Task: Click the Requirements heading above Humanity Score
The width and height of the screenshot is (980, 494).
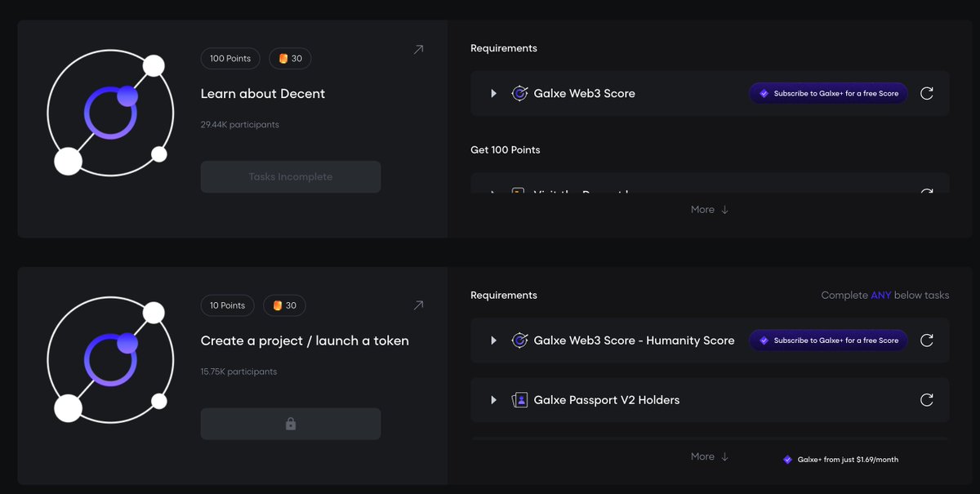Action: pyautogui.click(x=504, y=295)
